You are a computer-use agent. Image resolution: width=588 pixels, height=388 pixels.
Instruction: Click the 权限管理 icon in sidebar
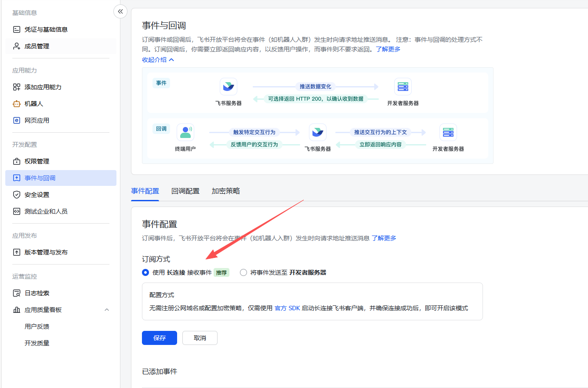17,161
